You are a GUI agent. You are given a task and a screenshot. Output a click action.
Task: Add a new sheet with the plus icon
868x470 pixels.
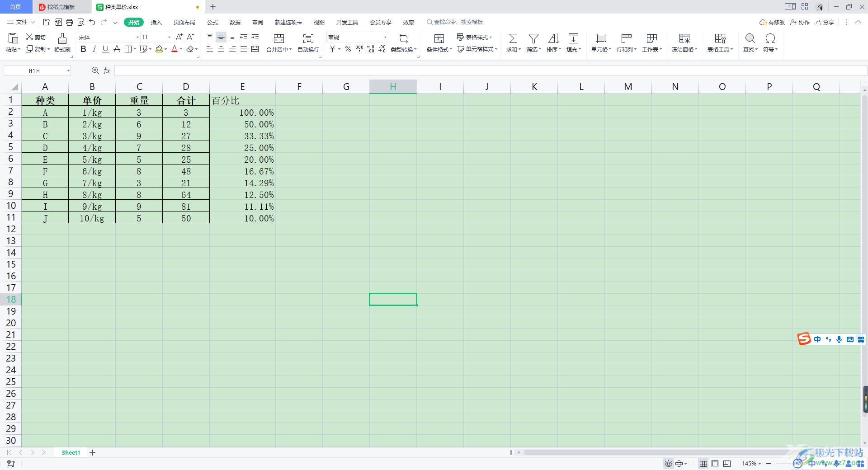(x=93, y=452)
